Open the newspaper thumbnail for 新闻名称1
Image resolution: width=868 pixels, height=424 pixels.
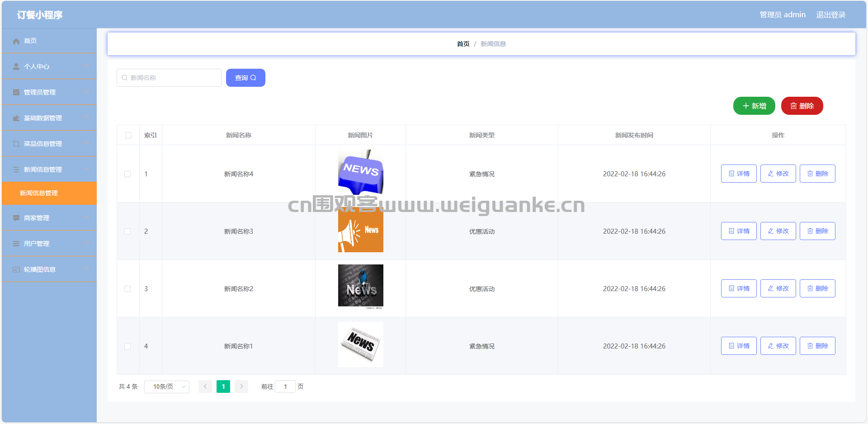(361, 344)
